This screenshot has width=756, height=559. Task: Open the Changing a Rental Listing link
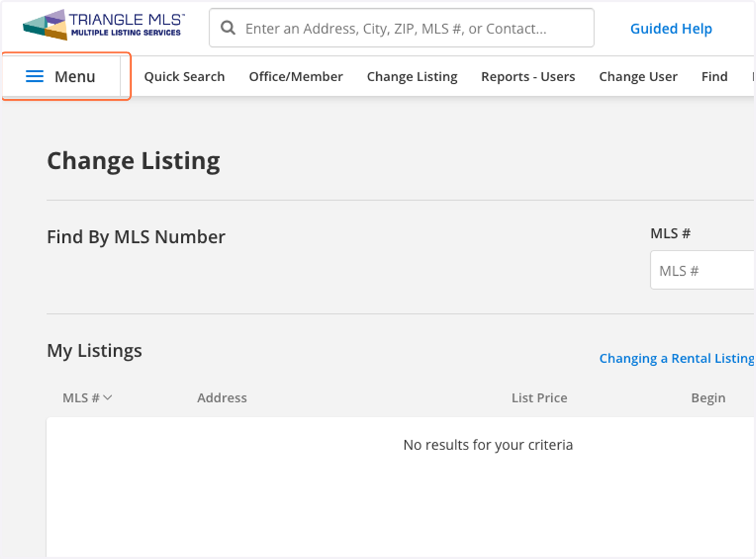tap(677, 358)
